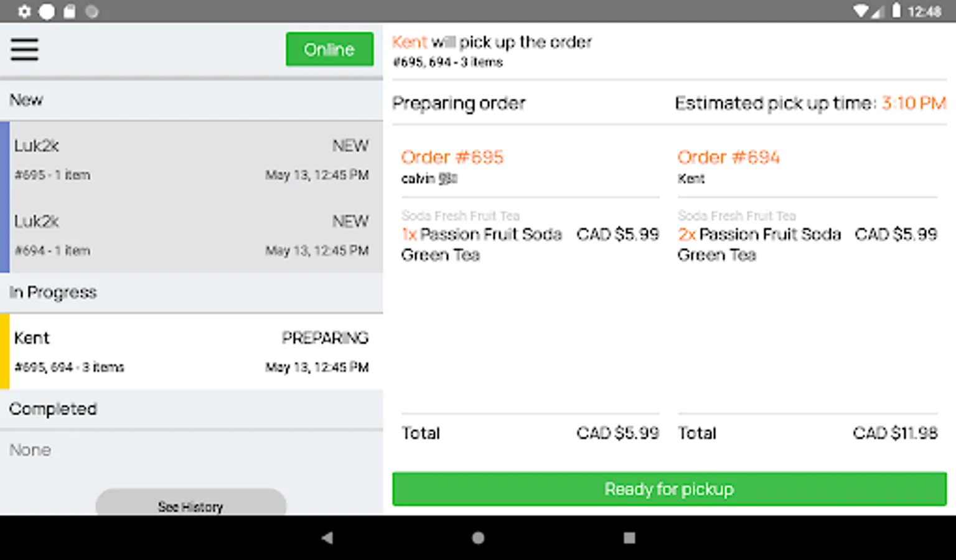The image size is (956, 560).
Task: Tap Wi-Fi icon in status bar
Action: (861, 11)
